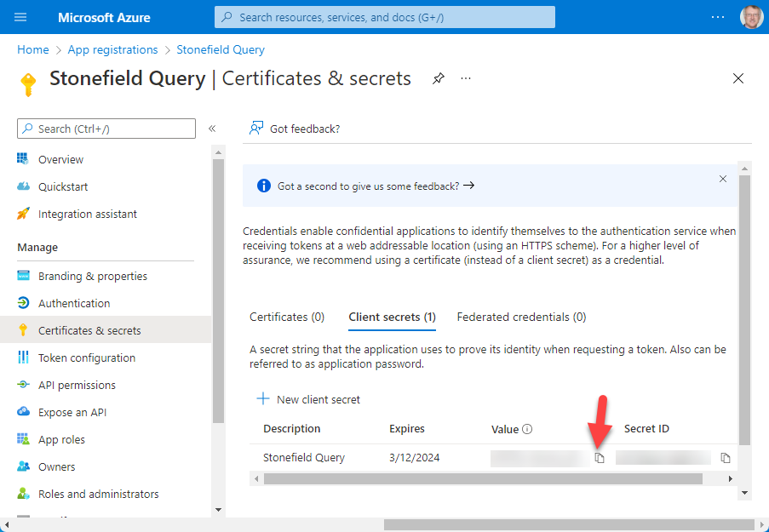The image size is (769, 532).
Task: Collapse the left sidebar menu
Action: click(x=212, y=129)
